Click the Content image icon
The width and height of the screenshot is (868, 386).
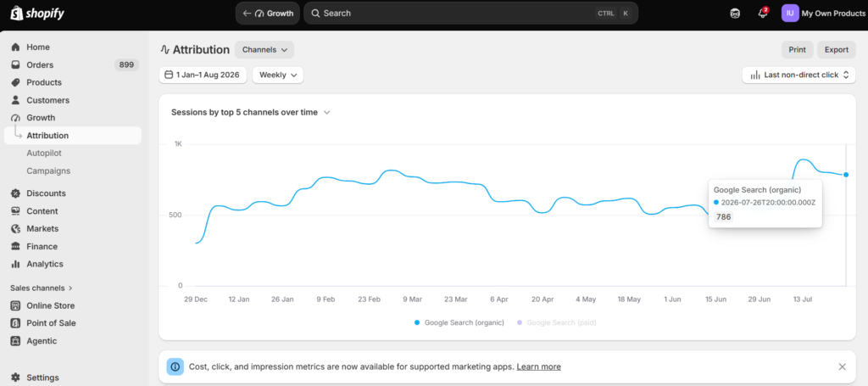15,211
